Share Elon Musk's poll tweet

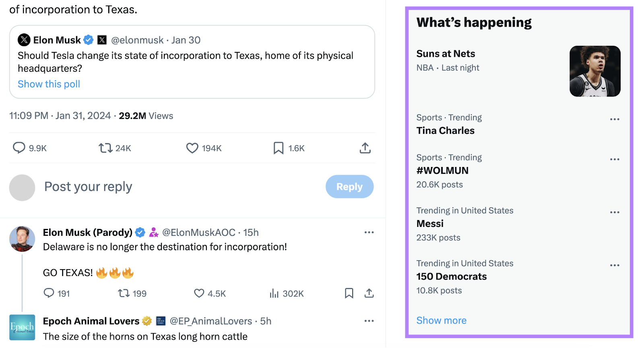click(x=365, y=148)
